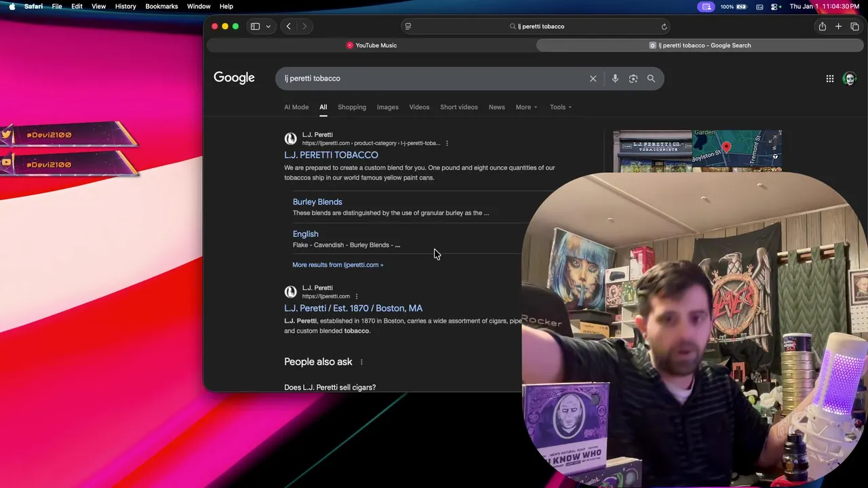Select lj peretti tobacco Google Search tab

[701, 45]
